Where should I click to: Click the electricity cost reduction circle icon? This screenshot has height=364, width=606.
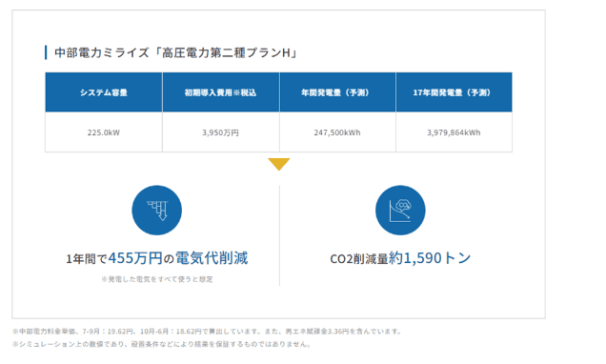(156, 211)
